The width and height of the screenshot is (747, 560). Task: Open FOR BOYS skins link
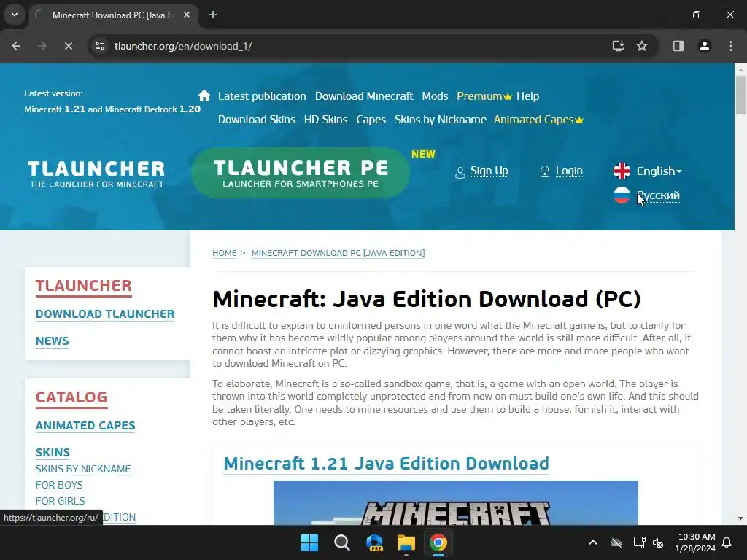point(59,485)
